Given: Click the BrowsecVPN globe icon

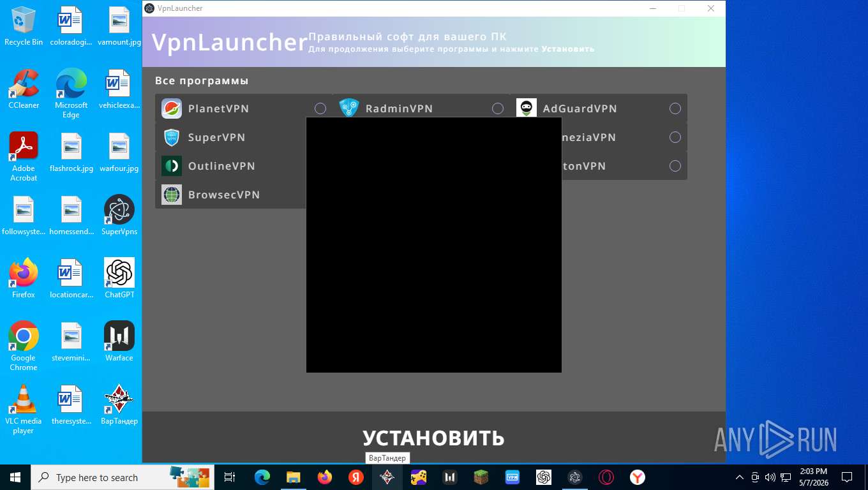Looking at the screenshot, I should (x=172, y=195).
